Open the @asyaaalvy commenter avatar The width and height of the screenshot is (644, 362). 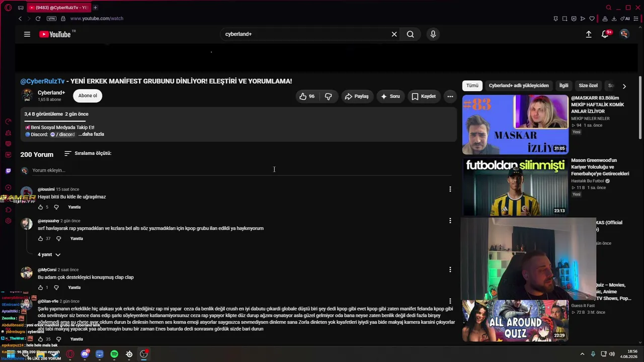[27, 224]
